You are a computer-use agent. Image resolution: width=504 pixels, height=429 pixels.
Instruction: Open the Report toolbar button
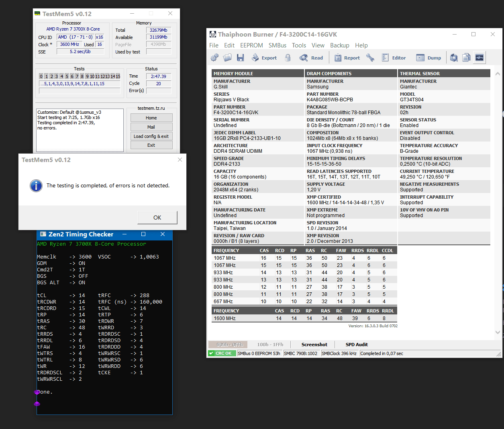347,57
